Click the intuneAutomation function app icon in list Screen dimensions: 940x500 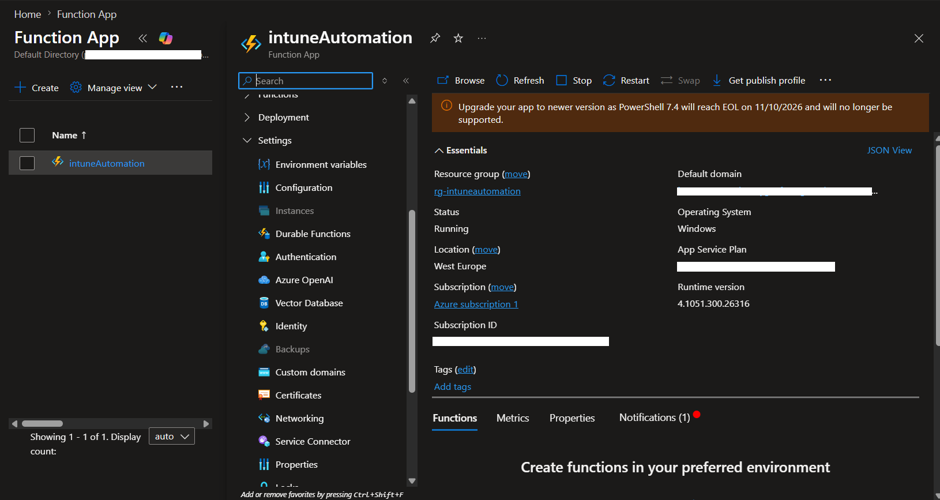[58, 162]
